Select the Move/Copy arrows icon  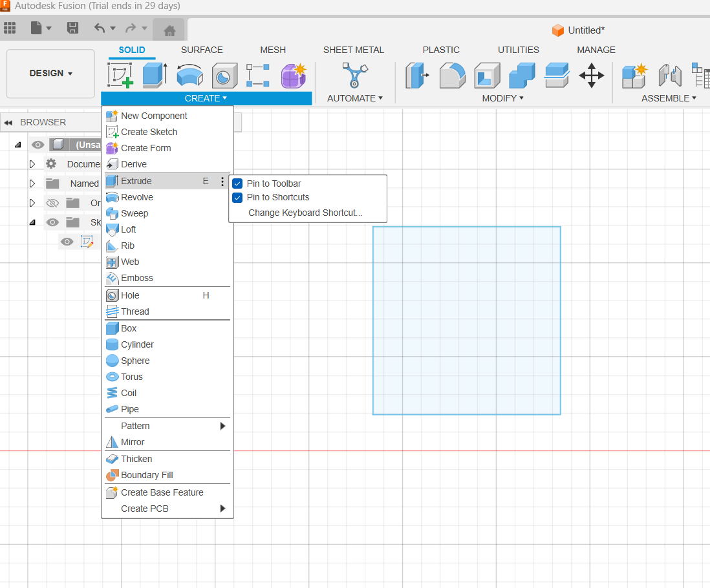coord(592,75)
